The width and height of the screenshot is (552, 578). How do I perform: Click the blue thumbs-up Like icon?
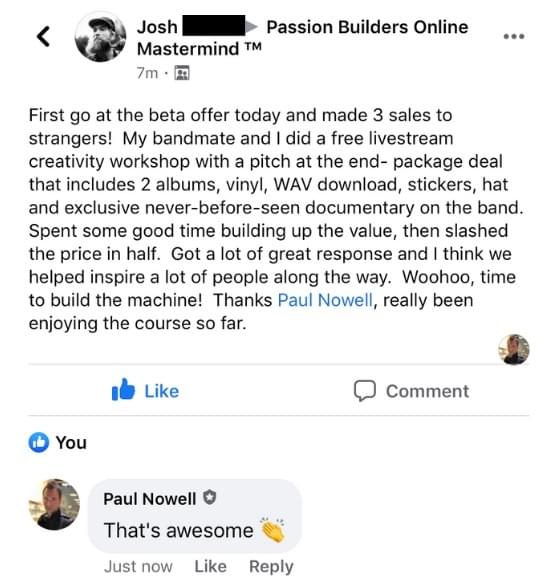[123, 390]
